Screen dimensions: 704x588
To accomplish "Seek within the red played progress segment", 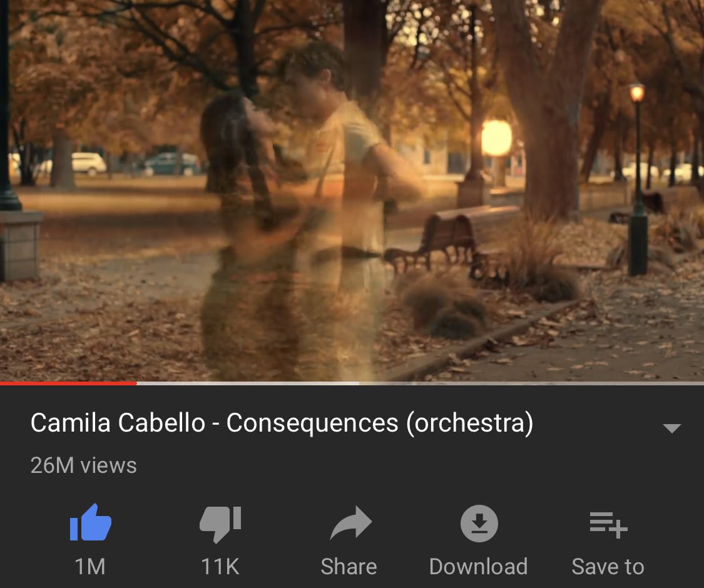I will 68,383.
